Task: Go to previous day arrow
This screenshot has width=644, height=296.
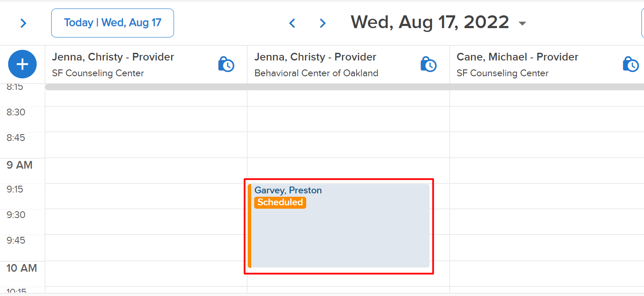Action: (x=292, y=23)
